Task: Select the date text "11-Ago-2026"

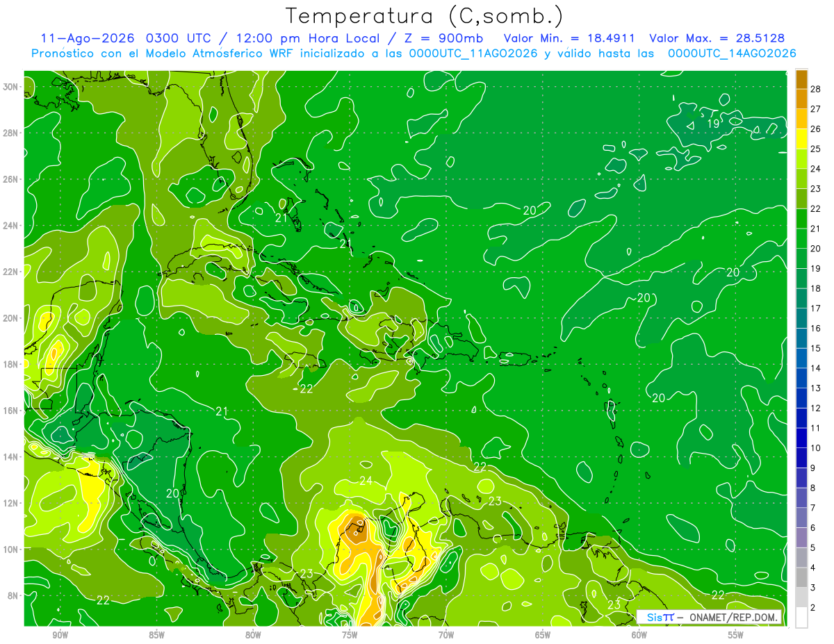Action: pos(88,38)
